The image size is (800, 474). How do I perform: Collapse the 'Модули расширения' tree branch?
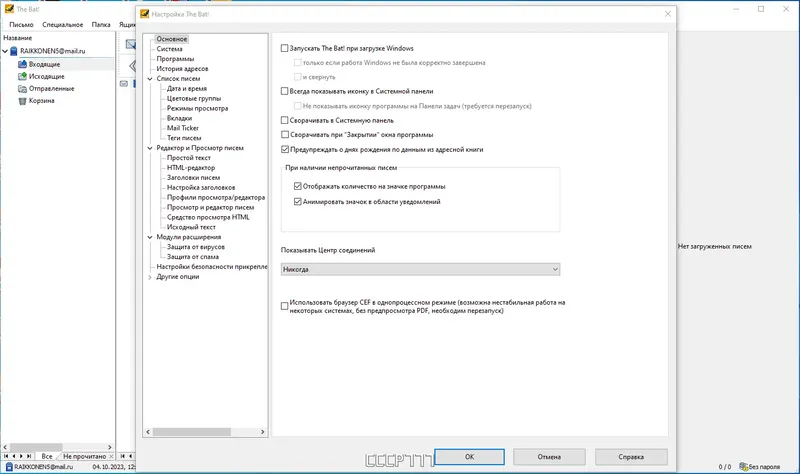pyautogui.click(x=150, y=237)
